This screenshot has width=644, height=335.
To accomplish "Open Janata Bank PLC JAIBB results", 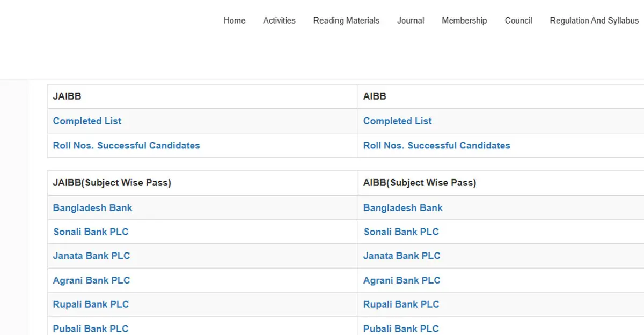I will point(91,256).
